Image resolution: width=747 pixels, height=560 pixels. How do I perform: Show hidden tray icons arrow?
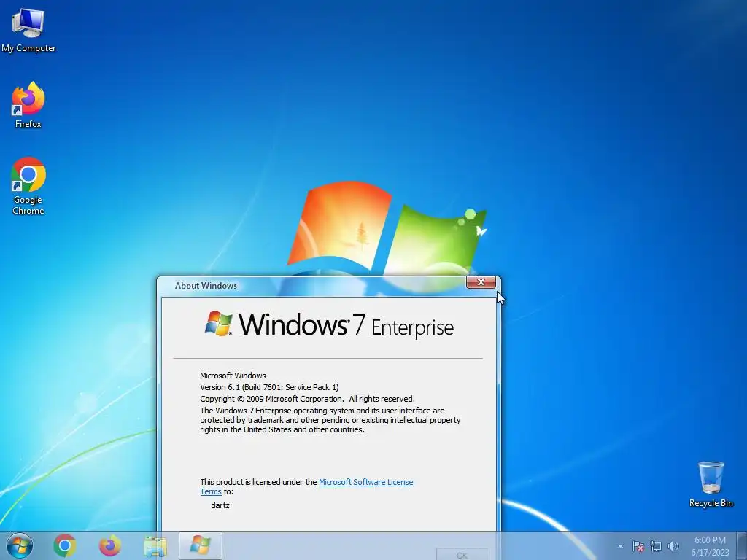620,546
